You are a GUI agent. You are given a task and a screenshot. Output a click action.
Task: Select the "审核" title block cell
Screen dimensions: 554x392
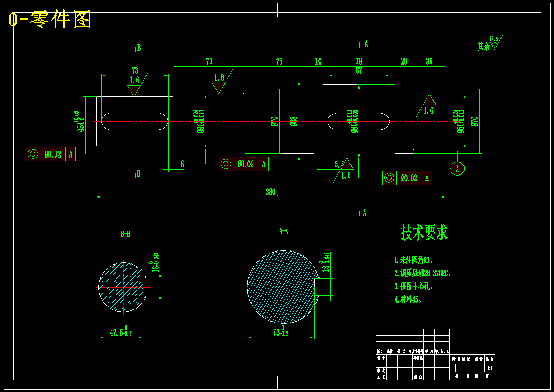pos(381,371)
